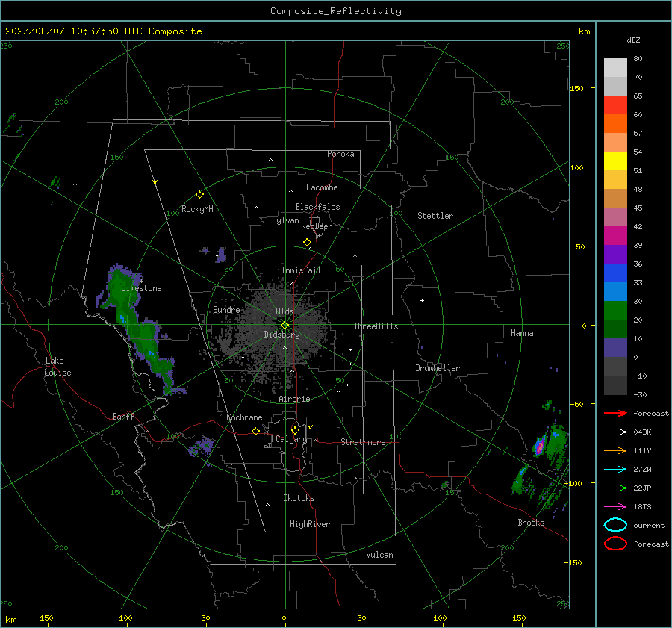672x628 pixels.
Task: Pick the bright yellow dBZ legend swatch
Action: (x=615, y=161)
